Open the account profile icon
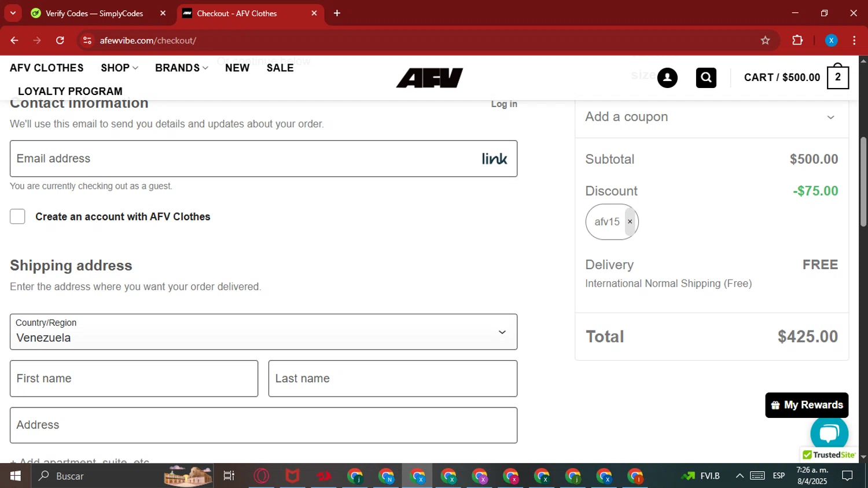The width and height of the screenshot is (868, 488). pos(667,78)
